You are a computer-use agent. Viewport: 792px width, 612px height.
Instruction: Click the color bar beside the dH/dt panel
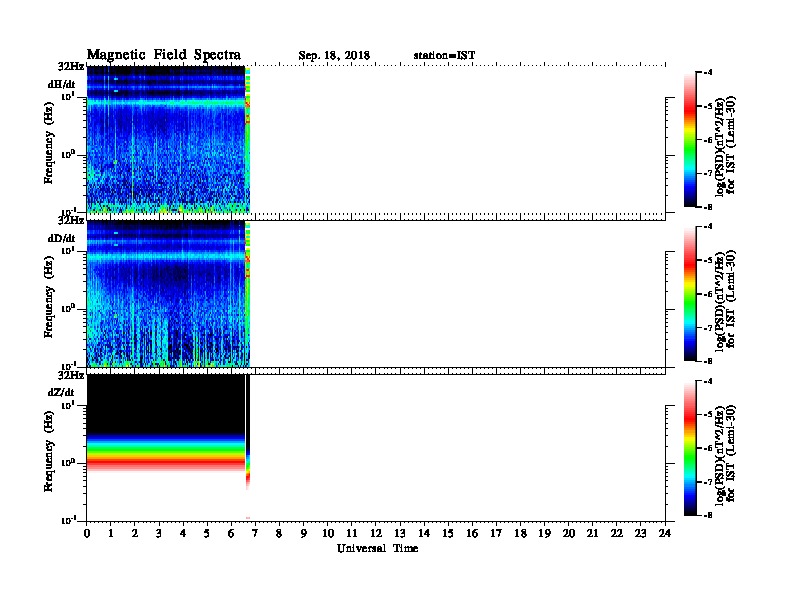coord(690,140)
